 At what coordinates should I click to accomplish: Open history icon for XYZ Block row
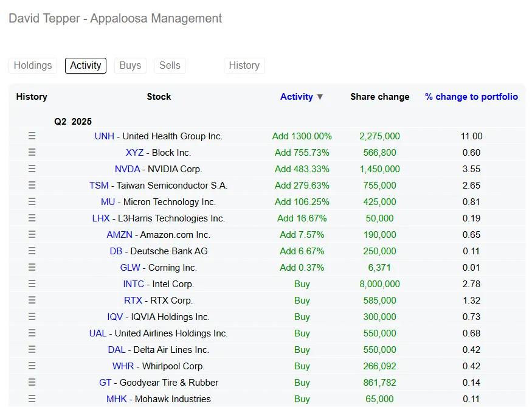click(32, 153)
